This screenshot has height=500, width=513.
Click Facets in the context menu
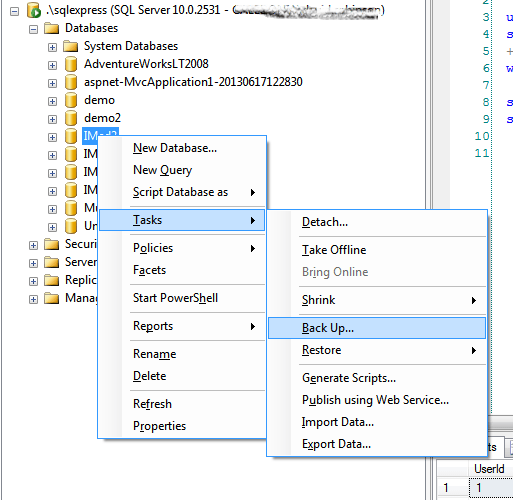click(182, 270)
